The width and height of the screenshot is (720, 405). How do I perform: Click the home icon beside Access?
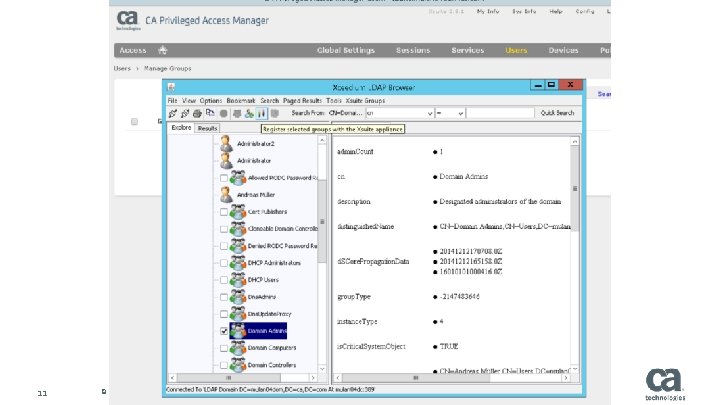(163, 50)
